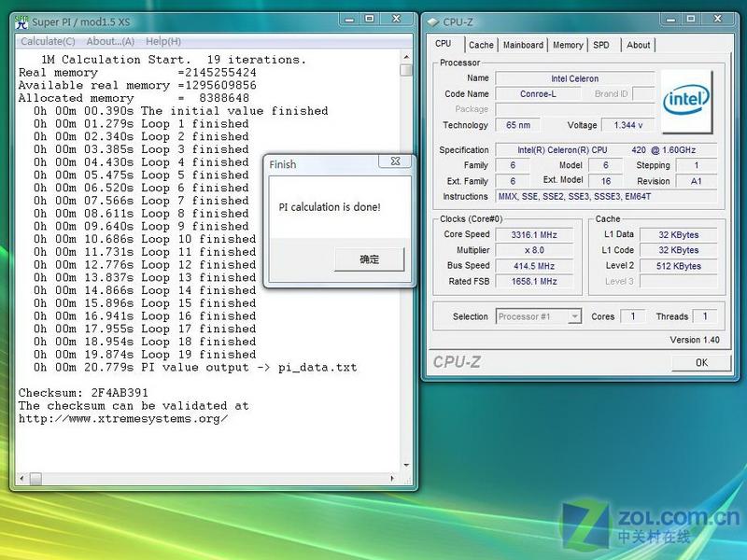Select the CPU tab in CPU-Z

coord(444,43)
